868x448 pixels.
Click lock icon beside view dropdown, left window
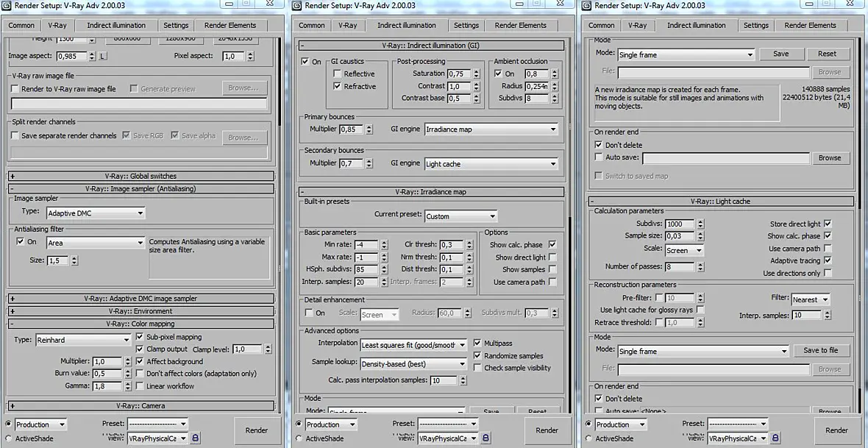click(x=196, y=438)
